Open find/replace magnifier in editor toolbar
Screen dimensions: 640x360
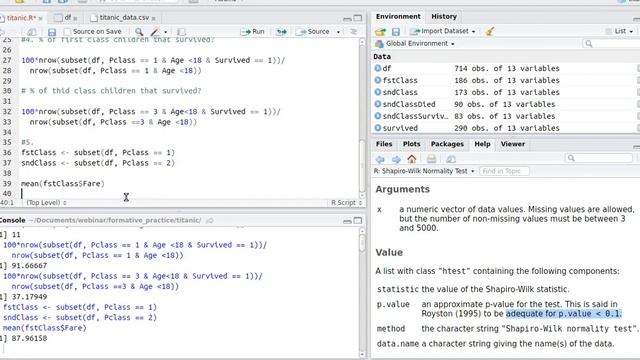click(139, 31)
